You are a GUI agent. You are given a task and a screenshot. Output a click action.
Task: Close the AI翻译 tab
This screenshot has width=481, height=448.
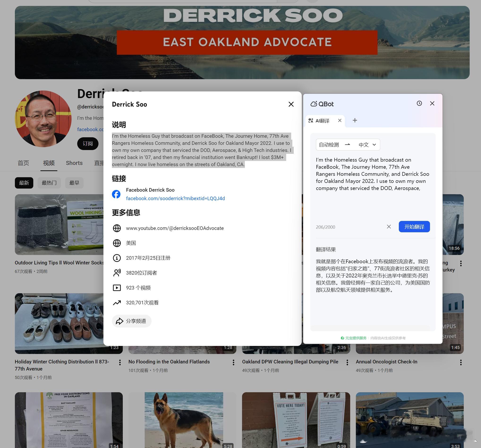coord(340,120)
